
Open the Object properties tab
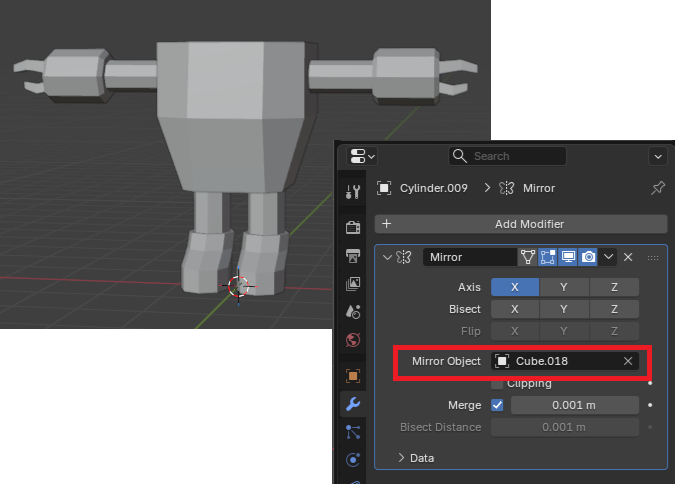[352, 376]
